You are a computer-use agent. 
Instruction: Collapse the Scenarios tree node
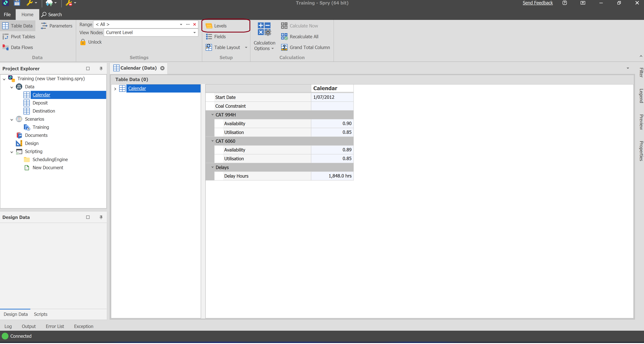click(11, 119)
